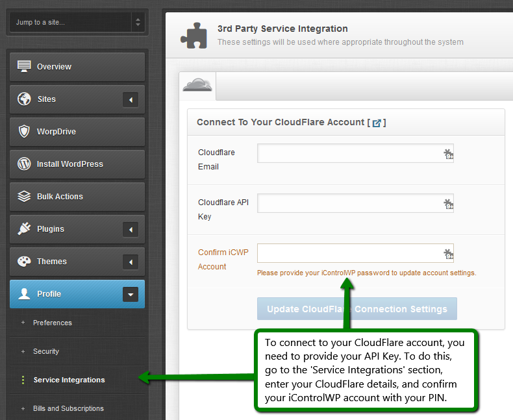Open Security under Profile
The height and width of the screenshot is (420, 513).
[46, 351]
